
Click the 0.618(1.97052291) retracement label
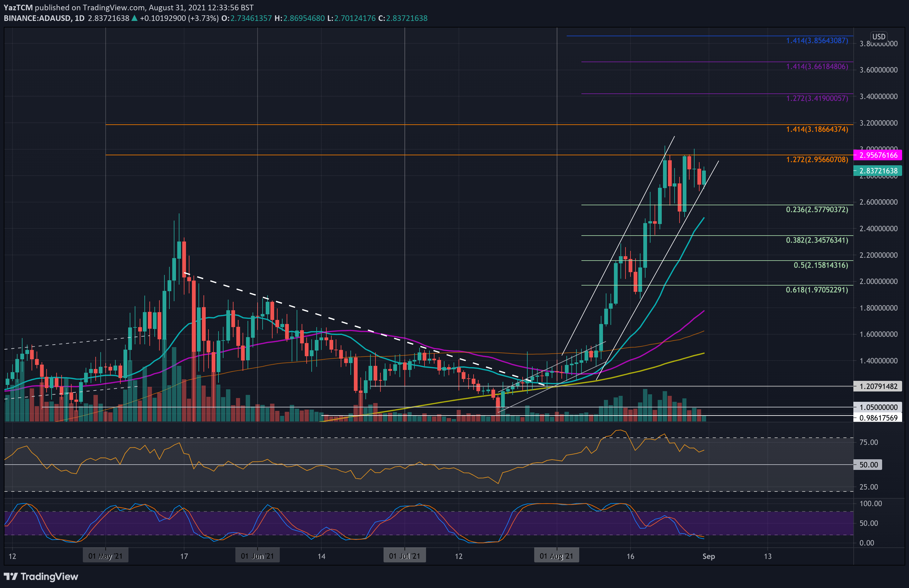tap(817, 290)
